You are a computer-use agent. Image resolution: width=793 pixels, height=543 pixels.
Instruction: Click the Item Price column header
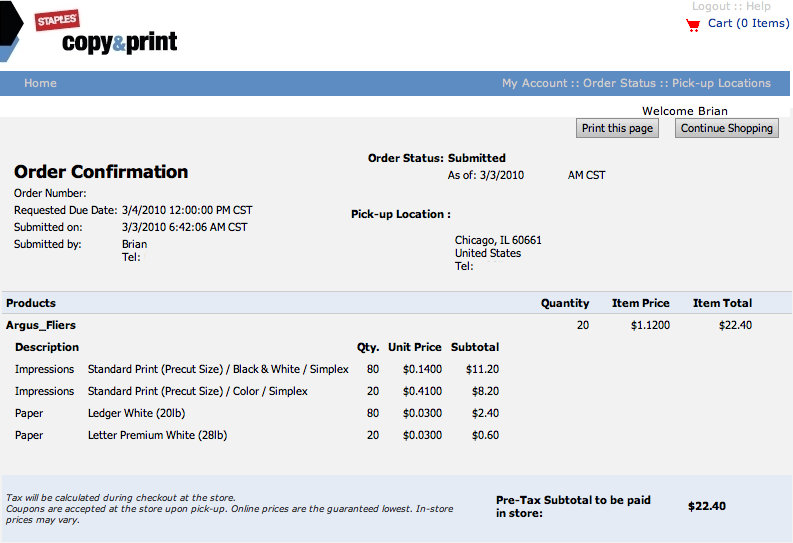click(x=641, y=303)
